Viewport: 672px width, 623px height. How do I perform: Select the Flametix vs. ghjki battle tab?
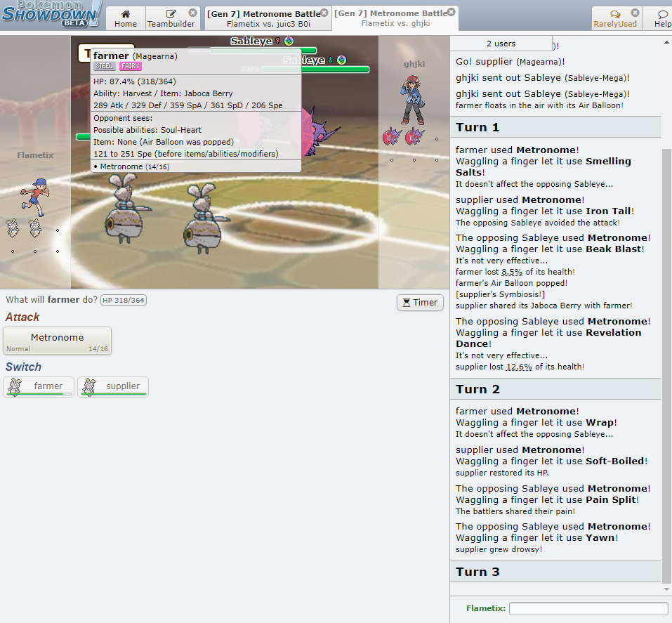point(395,18)
